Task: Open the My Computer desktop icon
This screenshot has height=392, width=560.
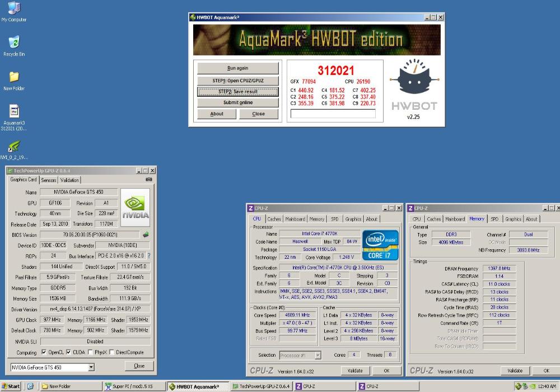Action: pos(14,12)
